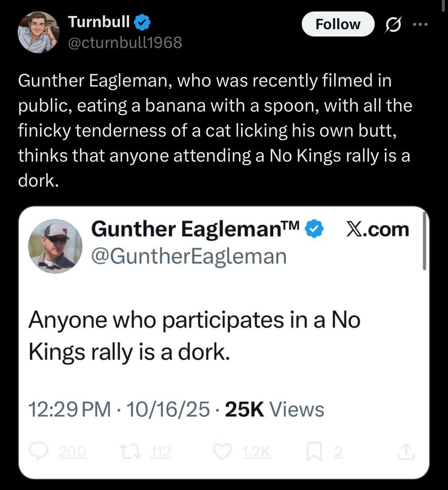
Task: Click the X.com label
Action: (378, 229)
